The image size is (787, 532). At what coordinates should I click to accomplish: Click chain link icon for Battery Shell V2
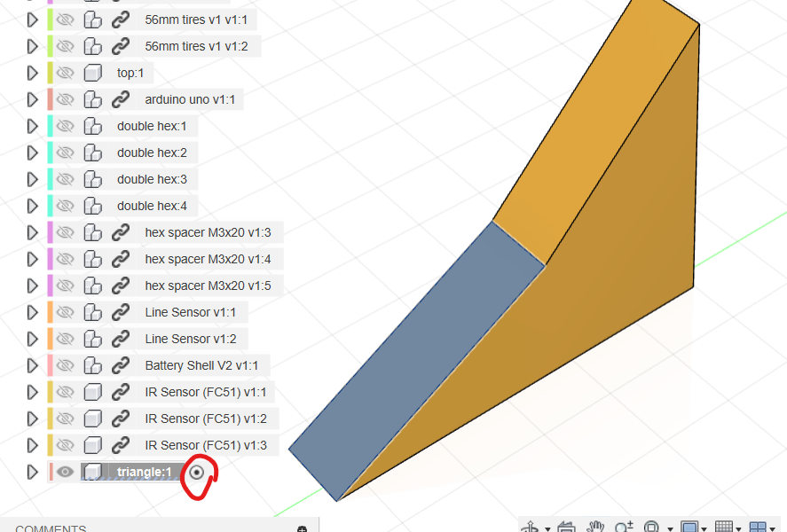coord(121,365)
